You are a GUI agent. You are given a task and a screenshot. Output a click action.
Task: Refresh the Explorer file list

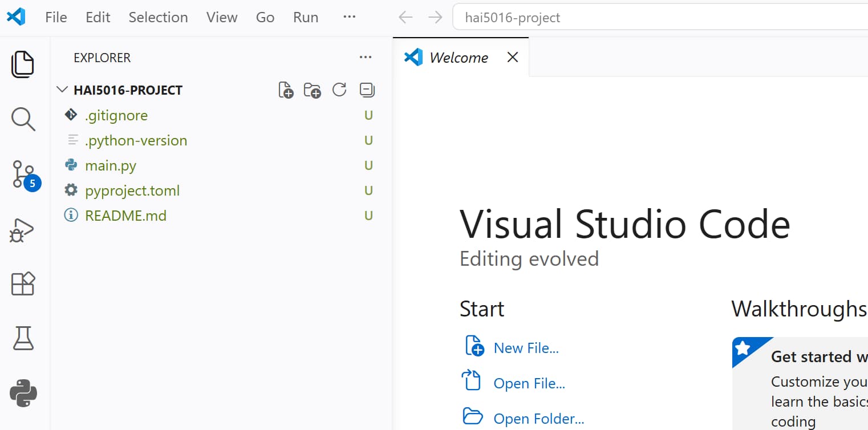339,90
